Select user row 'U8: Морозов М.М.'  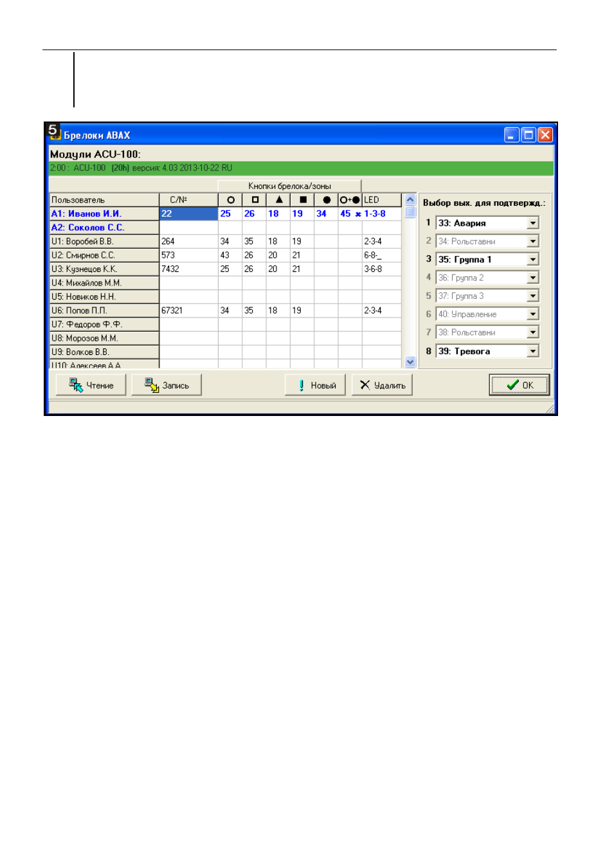tap(104, 338)
